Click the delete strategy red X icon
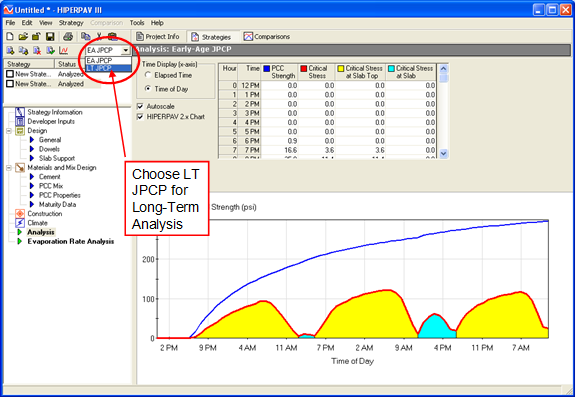The width and height of the screenshot is (576, 398). [37, 50]
